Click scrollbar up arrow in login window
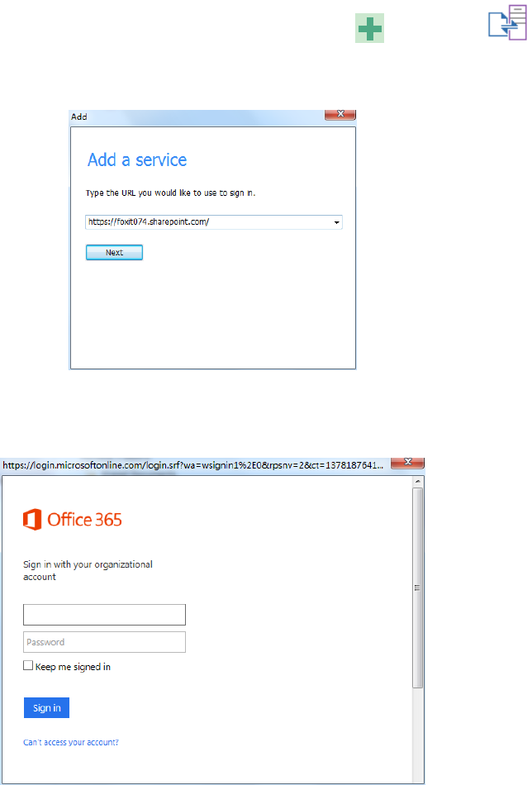The height and width of the screenshot is (785, 532). click(418, 482)
